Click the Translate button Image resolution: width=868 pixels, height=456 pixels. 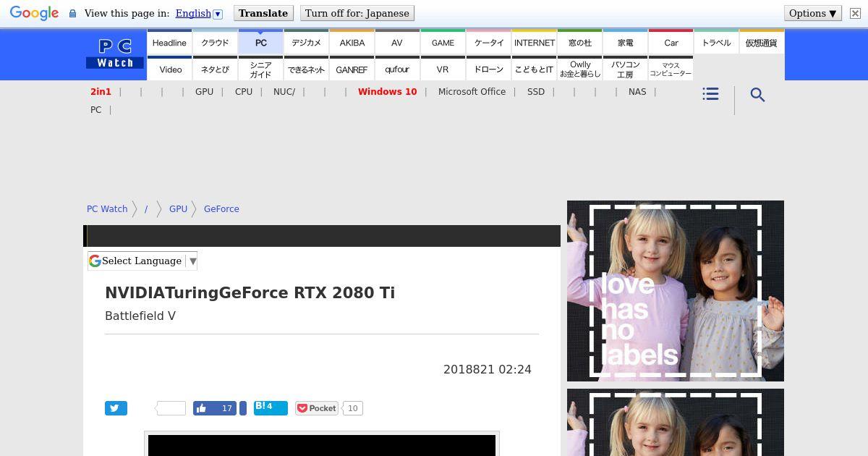coord(263,13)
